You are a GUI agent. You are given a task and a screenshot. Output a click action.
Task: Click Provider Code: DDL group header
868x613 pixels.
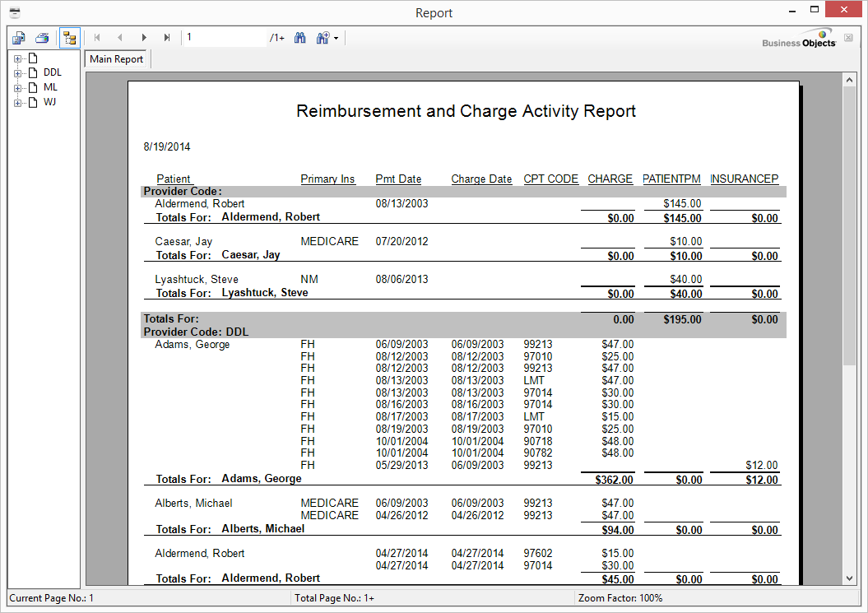(196, 332)
